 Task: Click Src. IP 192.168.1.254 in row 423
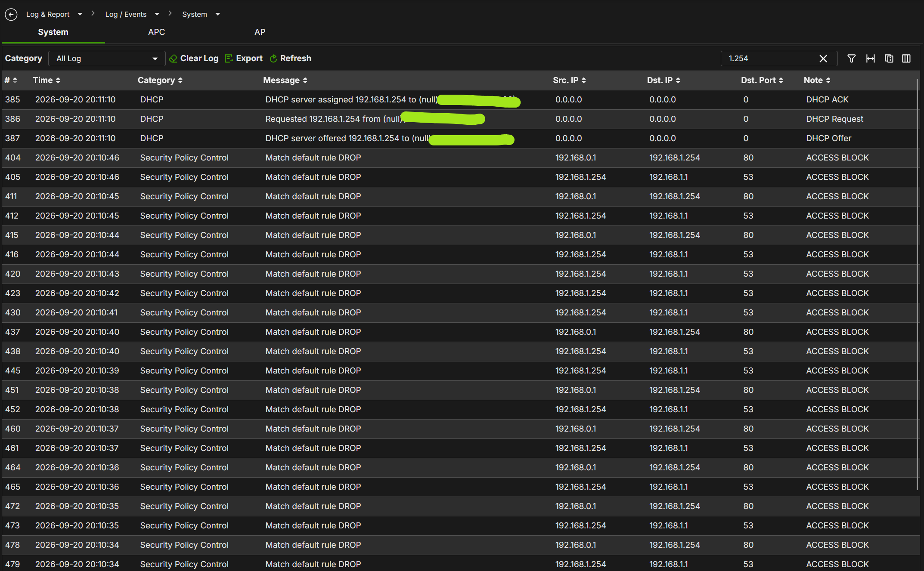click(580, 293)
